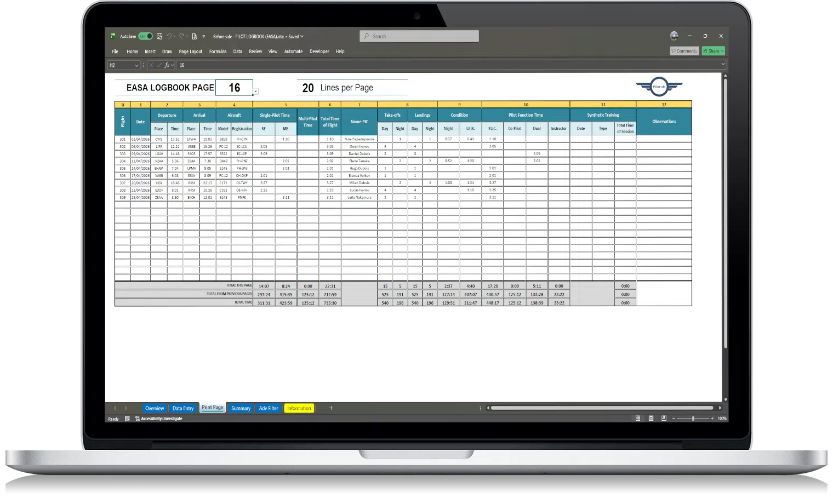Undo the last action
Image resolution: width=833 pixels, height=504 pixels.
point(169,36)
